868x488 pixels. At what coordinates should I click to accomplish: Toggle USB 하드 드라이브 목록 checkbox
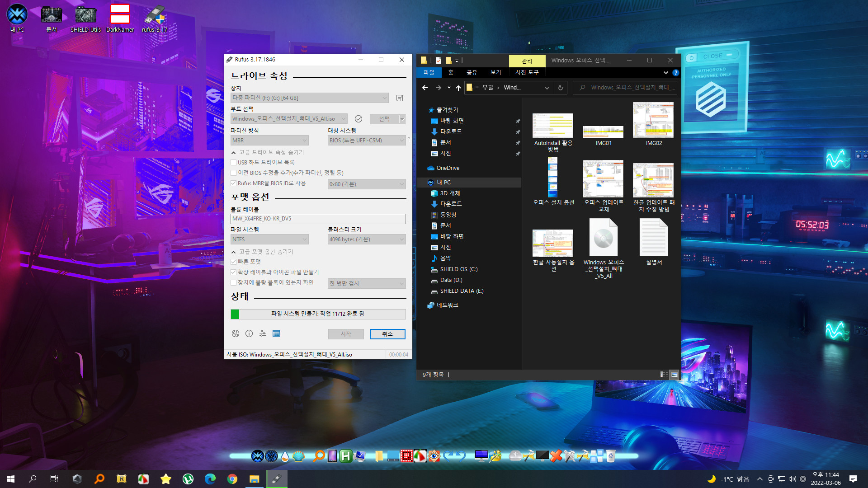[x=234, y=162]
